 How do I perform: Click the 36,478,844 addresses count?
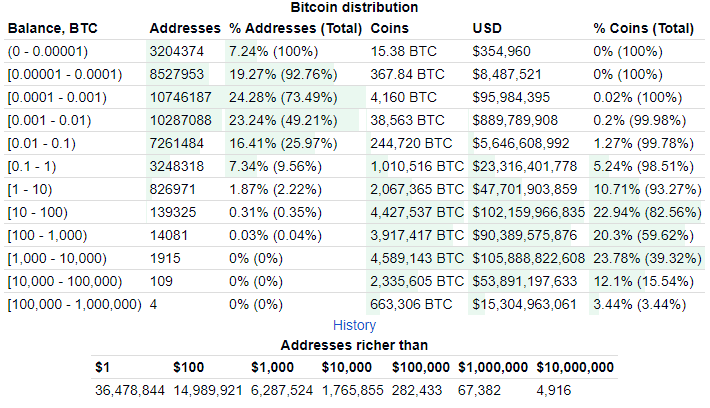pyautogui.click(x=130, y=390)
